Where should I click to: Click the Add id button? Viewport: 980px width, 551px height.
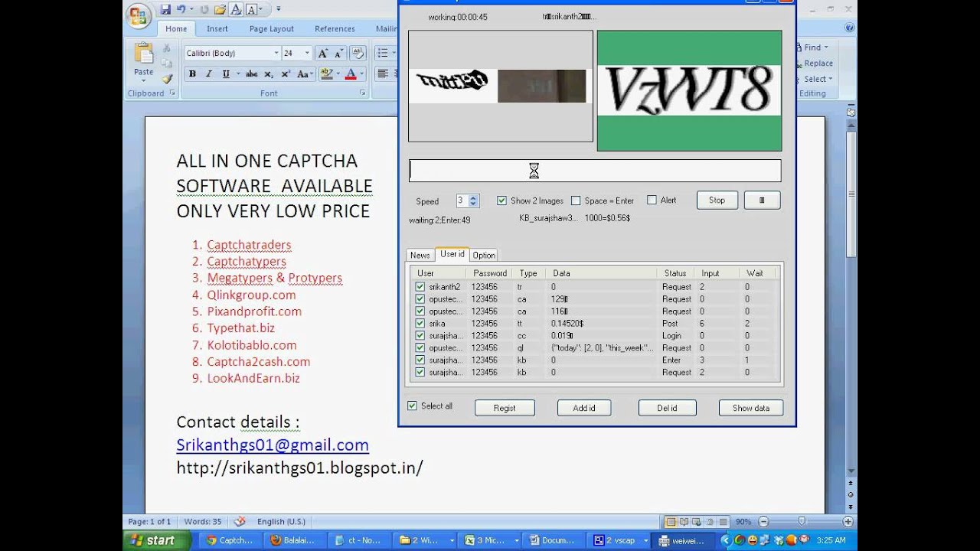pos(584,408)
